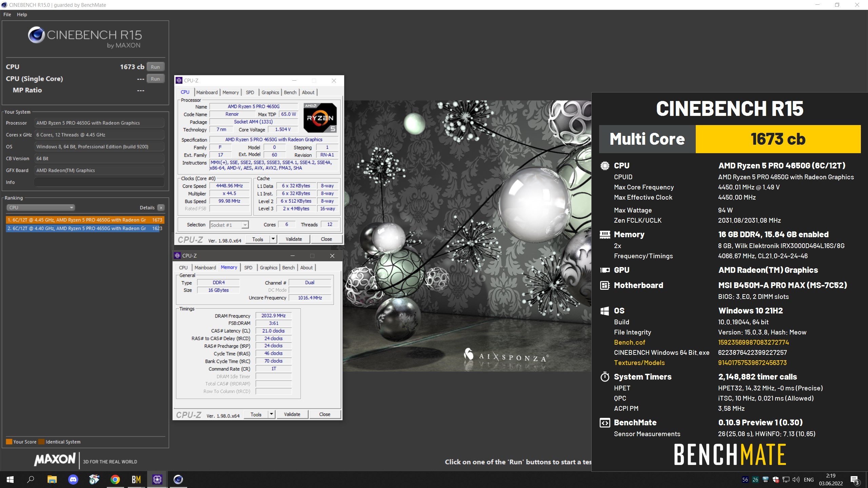Click the empty Info field
The image size is (868, 488).
99,182
